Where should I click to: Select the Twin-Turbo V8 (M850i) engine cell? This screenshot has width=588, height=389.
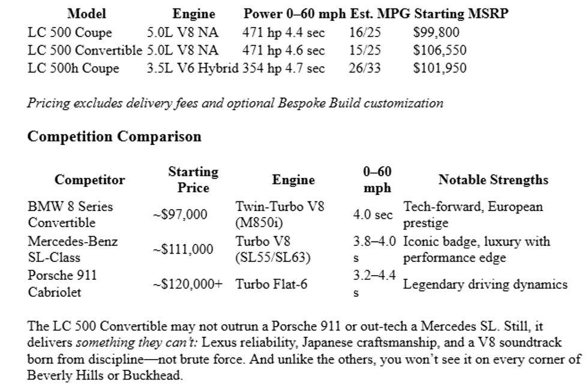coord(280,215)
